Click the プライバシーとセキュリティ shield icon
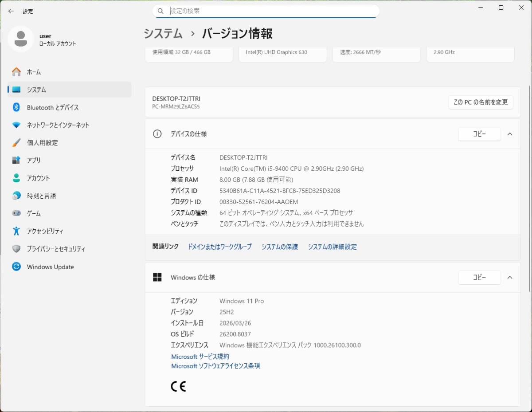 tap(16, 249)
